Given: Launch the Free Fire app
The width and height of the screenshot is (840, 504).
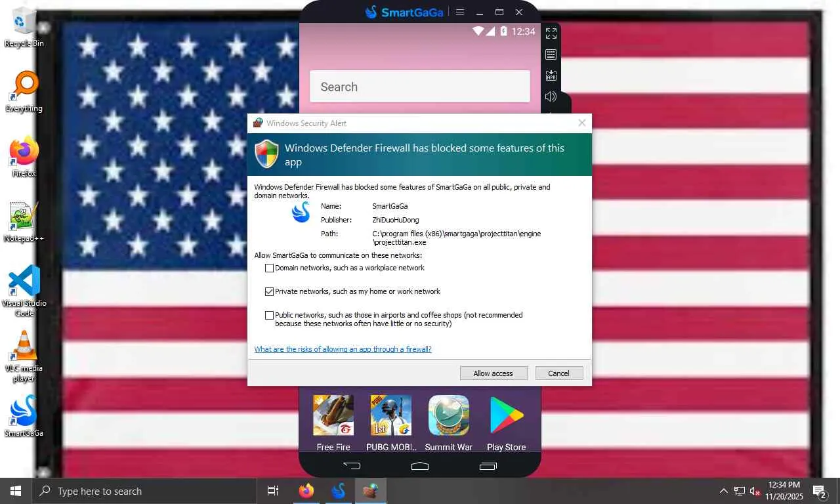Looking at the screenshot, I should tap(333, 423).
